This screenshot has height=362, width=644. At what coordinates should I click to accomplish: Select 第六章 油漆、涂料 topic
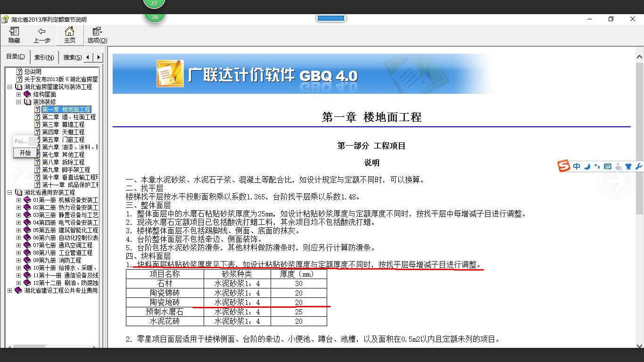70,147
